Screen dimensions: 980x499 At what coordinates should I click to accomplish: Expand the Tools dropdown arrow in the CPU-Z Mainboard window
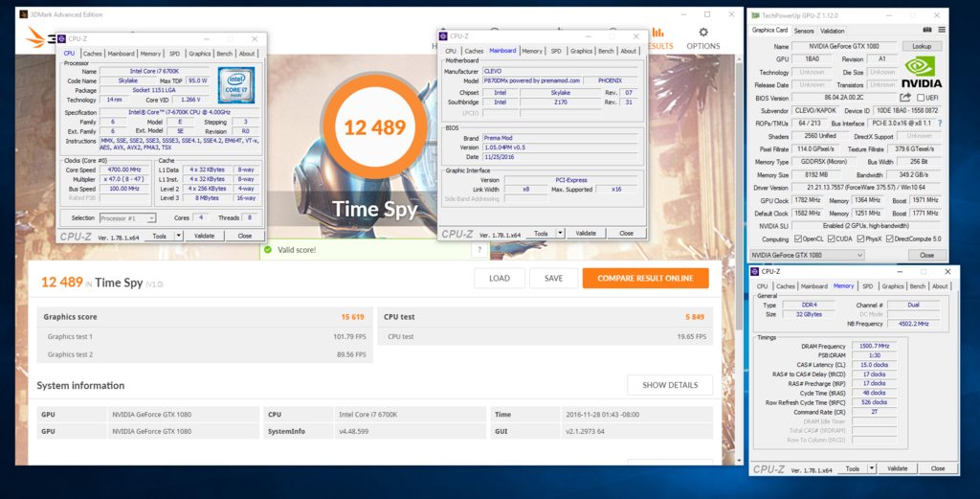[x=560, y=234]
